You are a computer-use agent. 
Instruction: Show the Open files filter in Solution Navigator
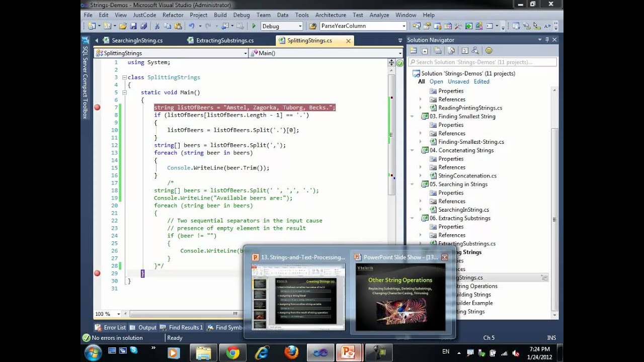[436, 81]
